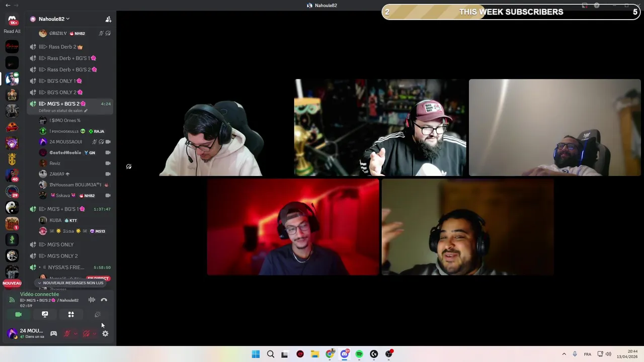Toggle microphone mute in user panel

pyautogui.click(x=67, y=334)
